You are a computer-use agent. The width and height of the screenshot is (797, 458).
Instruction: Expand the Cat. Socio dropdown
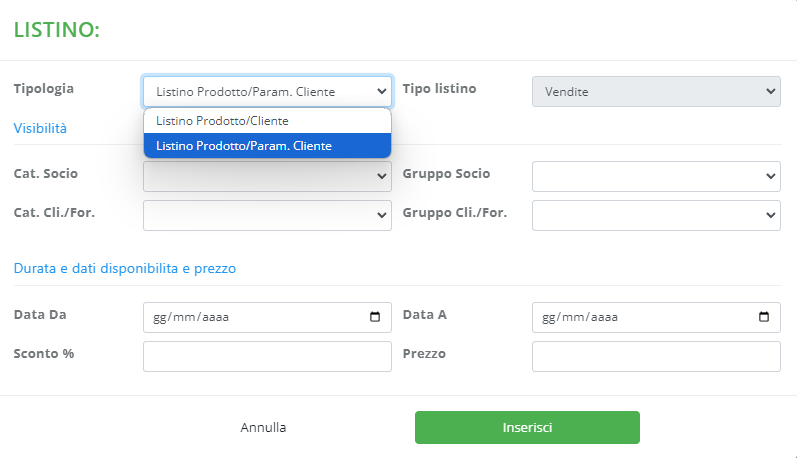[267, 175]
